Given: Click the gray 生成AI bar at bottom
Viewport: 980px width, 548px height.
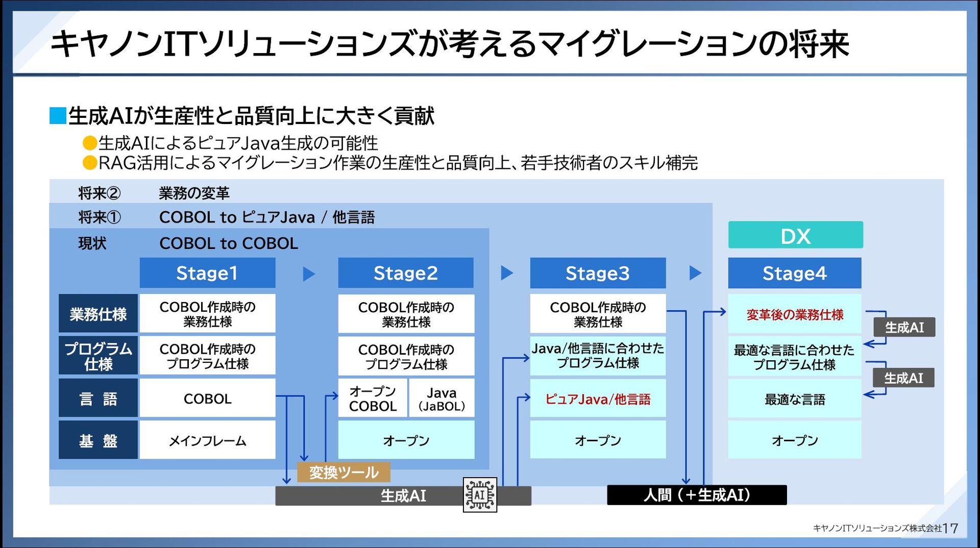Looking at the screenshot, I should (403, 495).
